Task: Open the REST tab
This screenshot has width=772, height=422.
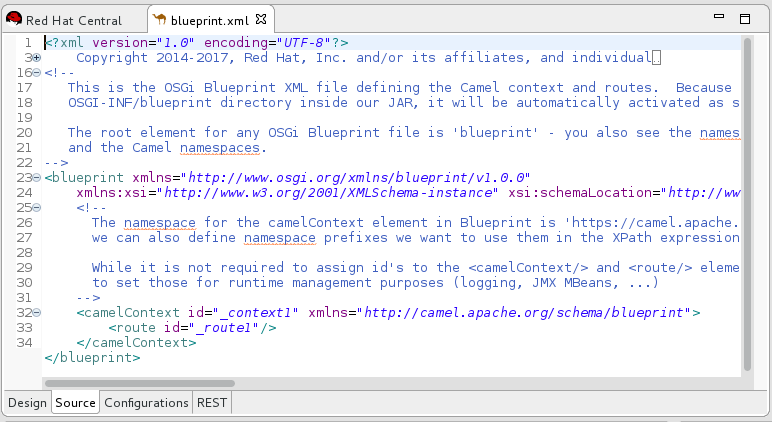Action: [211, 403]
